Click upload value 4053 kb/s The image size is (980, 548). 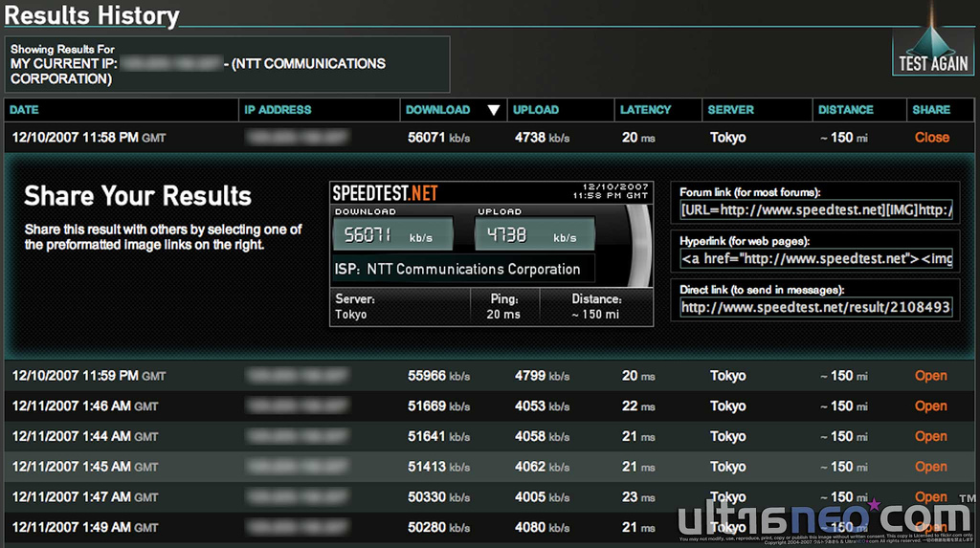[x=542, y=406]
